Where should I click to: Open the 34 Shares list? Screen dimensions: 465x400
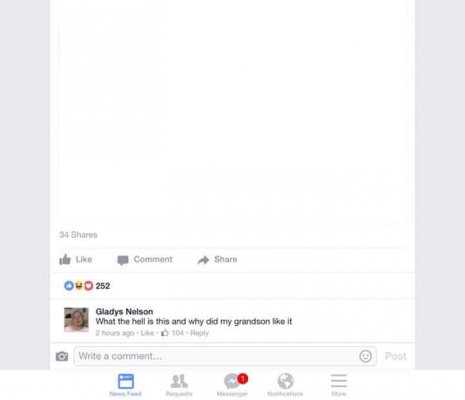click(78, 235)
